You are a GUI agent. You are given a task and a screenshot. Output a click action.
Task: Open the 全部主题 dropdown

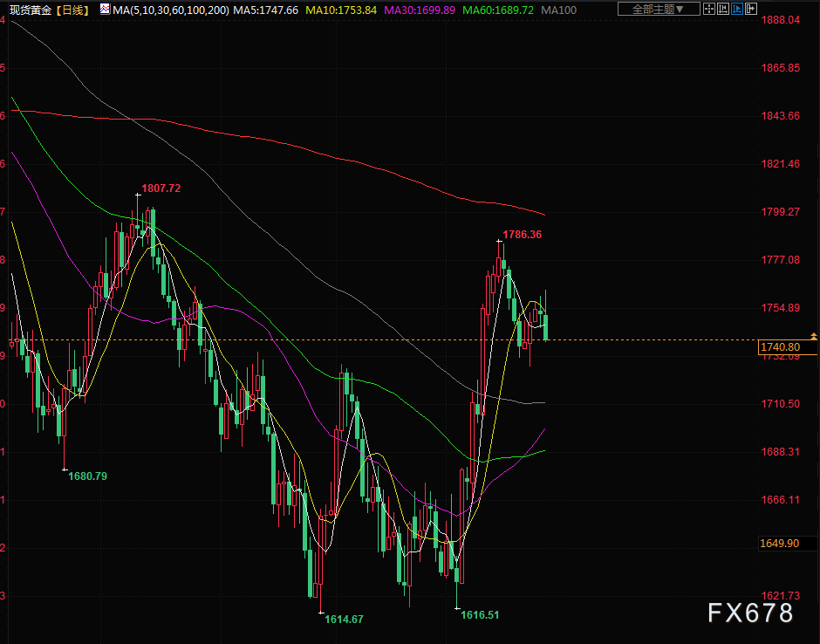(659, 9)
